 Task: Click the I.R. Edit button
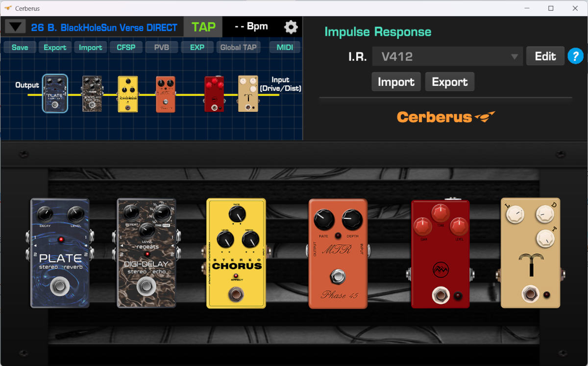[x=545, y=56]
